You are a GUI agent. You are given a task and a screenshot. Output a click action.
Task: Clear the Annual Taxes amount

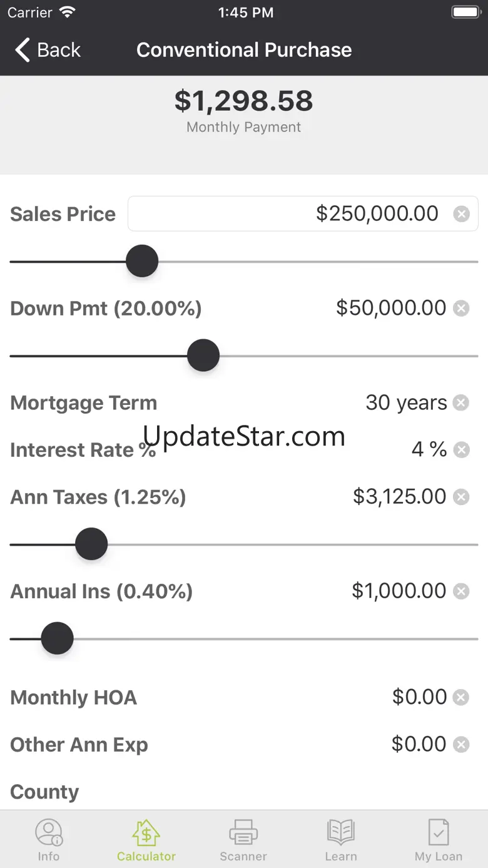pyautogui.click(x=461, y=497)
